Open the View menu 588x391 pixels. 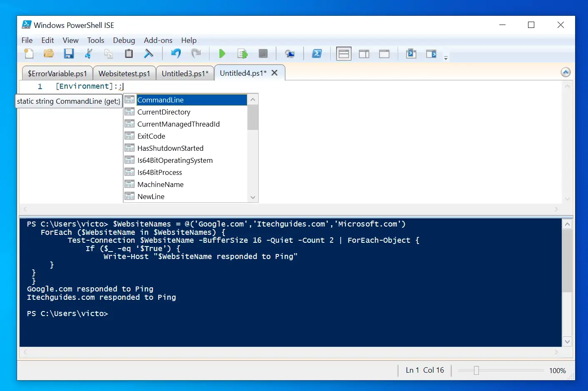click(x=70, y=40)
